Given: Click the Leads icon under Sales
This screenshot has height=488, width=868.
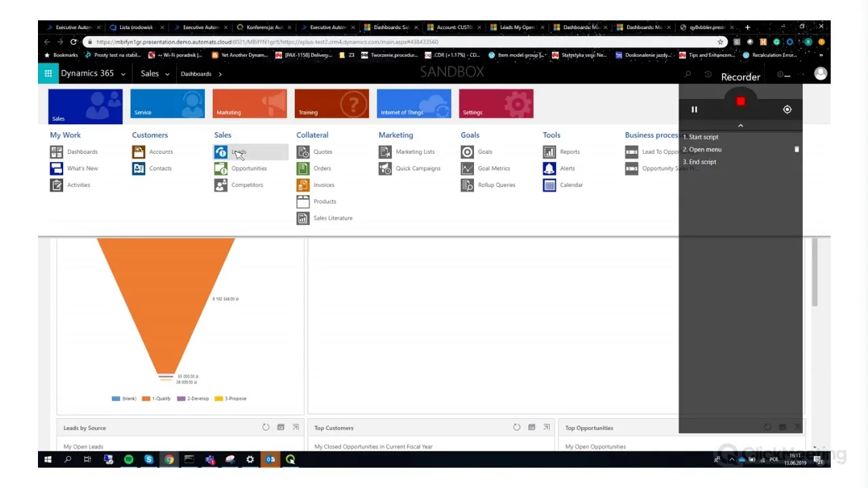Looking at the screenshot, I should click(221, 152).
